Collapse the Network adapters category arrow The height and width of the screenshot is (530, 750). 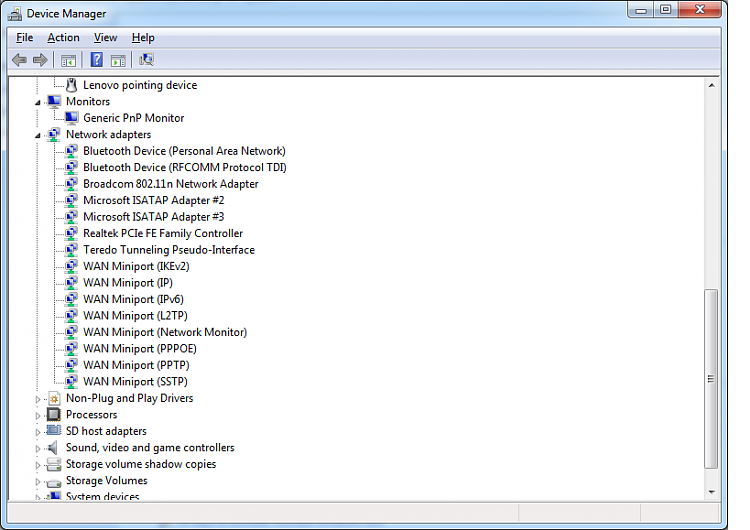point(38,135)
